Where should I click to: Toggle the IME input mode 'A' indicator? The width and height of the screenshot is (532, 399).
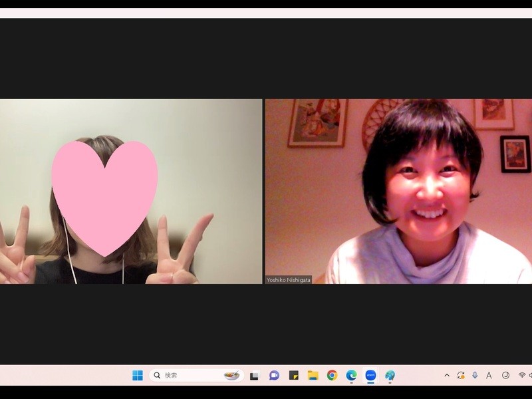pos(489,375)
